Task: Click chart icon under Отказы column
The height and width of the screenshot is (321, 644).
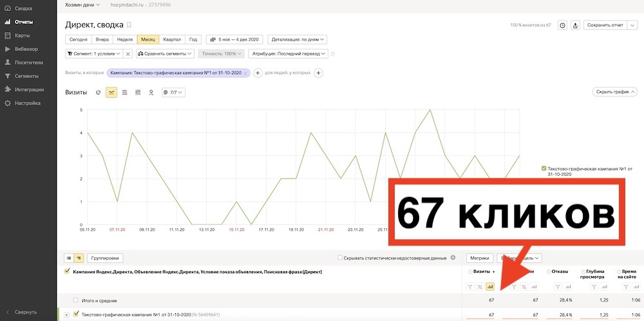Action: point(567,287)
